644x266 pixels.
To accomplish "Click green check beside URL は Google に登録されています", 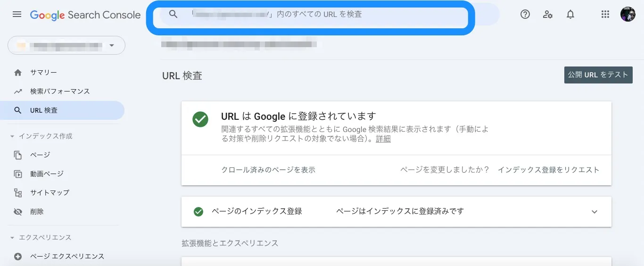I will (x=200, y=119).
